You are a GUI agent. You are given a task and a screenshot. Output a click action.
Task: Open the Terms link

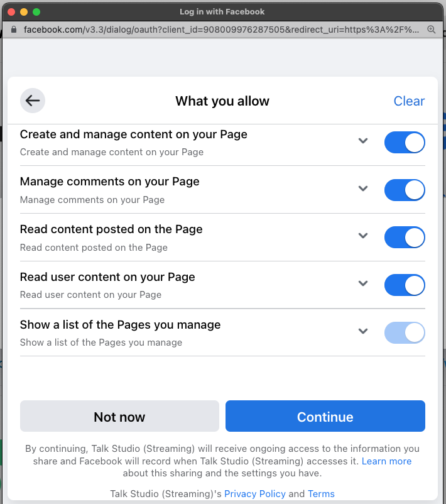[321, 494]
